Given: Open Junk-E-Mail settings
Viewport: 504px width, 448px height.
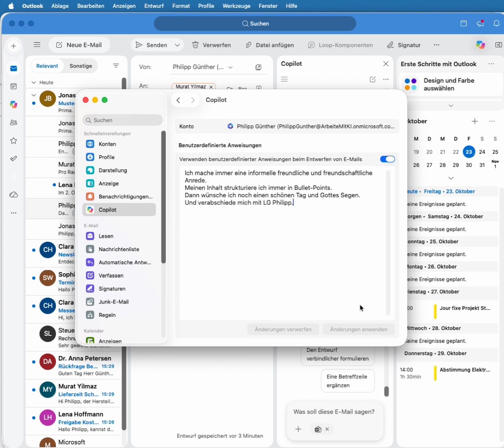Looking at the screenshot, I should [119, 302].
